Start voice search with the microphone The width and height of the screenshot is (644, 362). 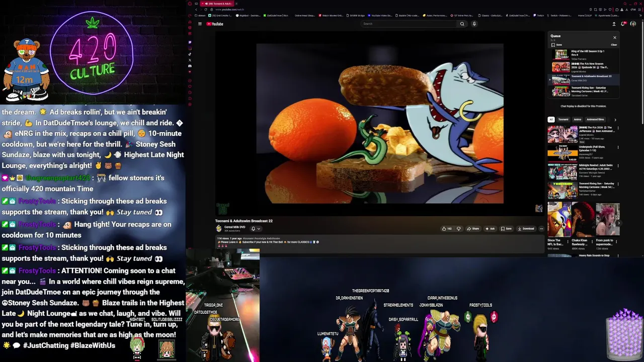coord(474,24)
